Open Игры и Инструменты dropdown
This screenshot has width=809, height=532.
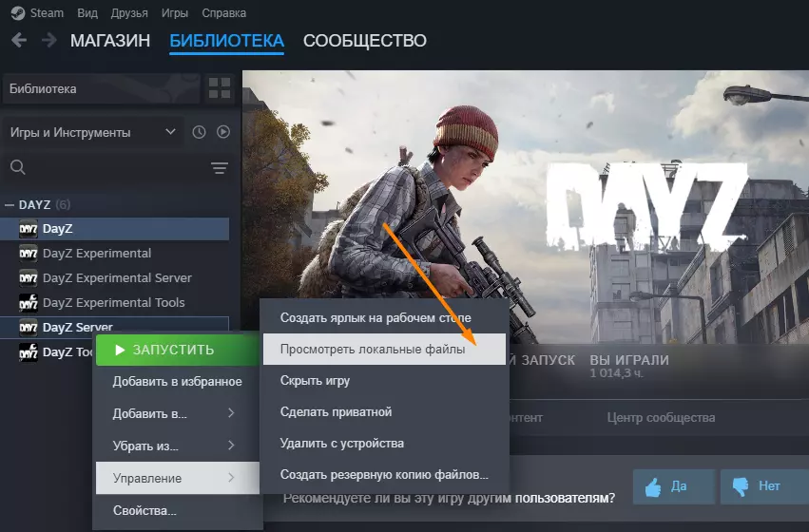tap(92, 132)
